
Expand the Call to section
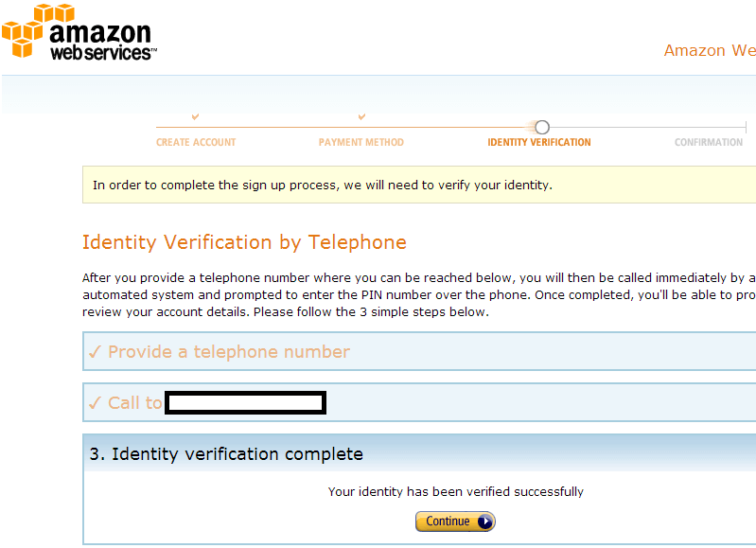[x=135, y=403]
